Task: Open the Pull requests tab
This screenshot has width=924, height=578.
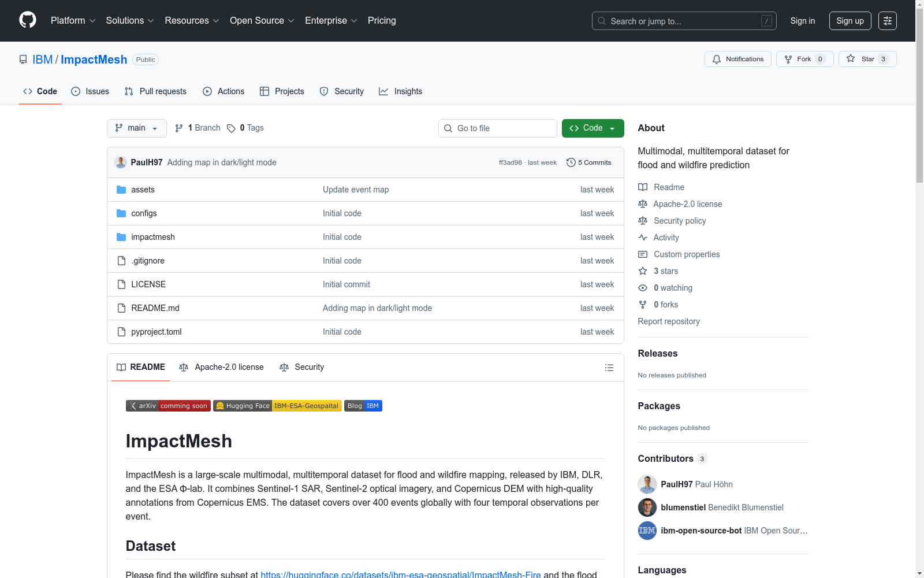Action: click(155, 91)
